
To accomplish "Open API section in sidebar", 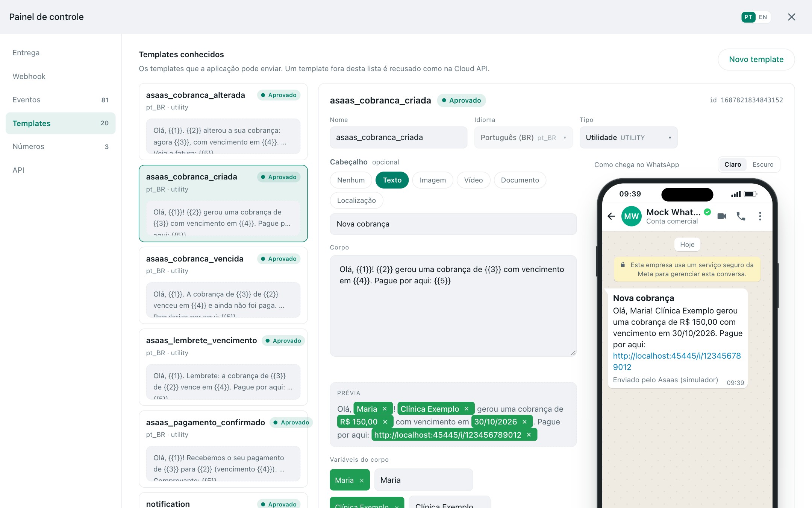I will point(61,170).
